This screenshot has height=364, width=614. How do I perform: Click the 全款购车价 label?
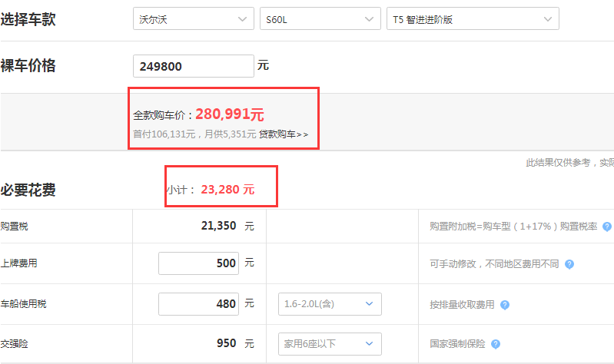pyautogui.click(x=163, y=115)
